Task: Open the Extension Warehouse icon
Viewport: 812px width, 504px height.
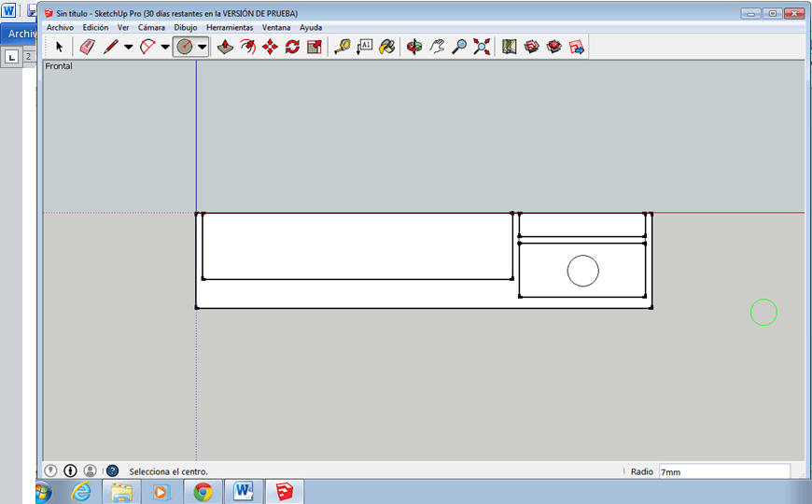Action: pyautogui.click(x=553, y=48)
